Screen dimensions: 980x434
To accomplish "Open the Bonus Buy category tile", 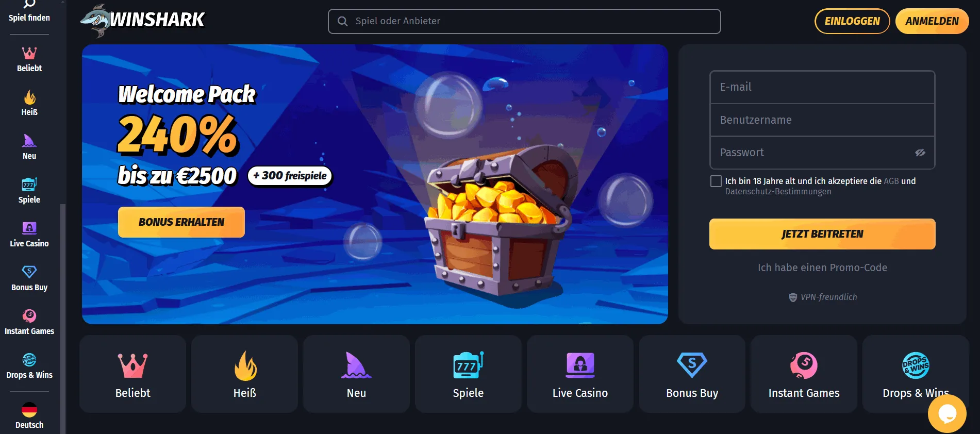I will click(692, 374).
